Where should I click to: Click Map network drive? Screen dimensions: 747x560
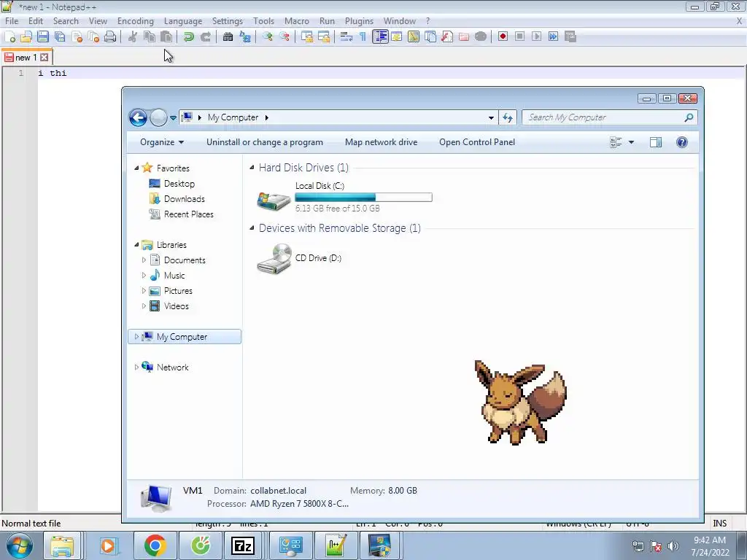[x=381, y=142]
